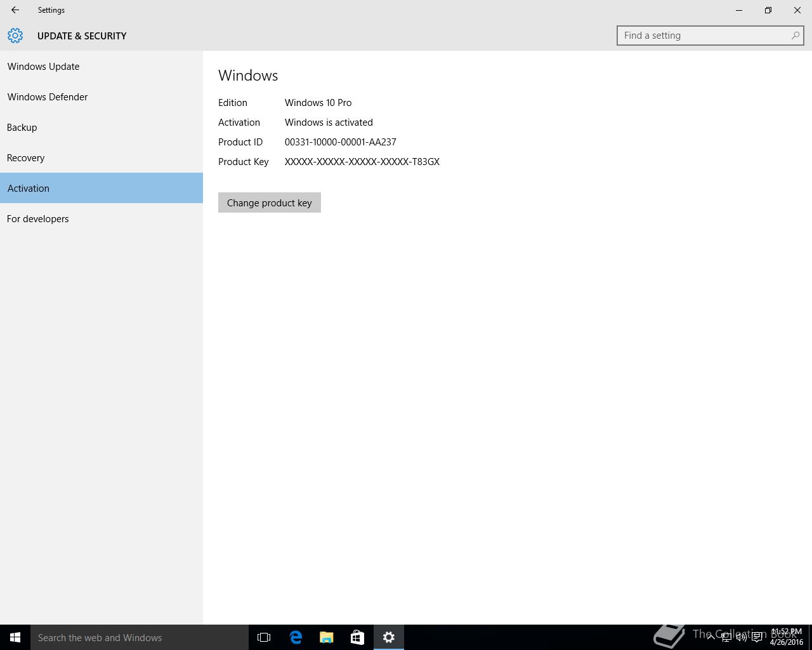The width and height of the screenshot is (812, 650).
Task: Open the Windows Store taskbar icon
Action: pos(358,637)
